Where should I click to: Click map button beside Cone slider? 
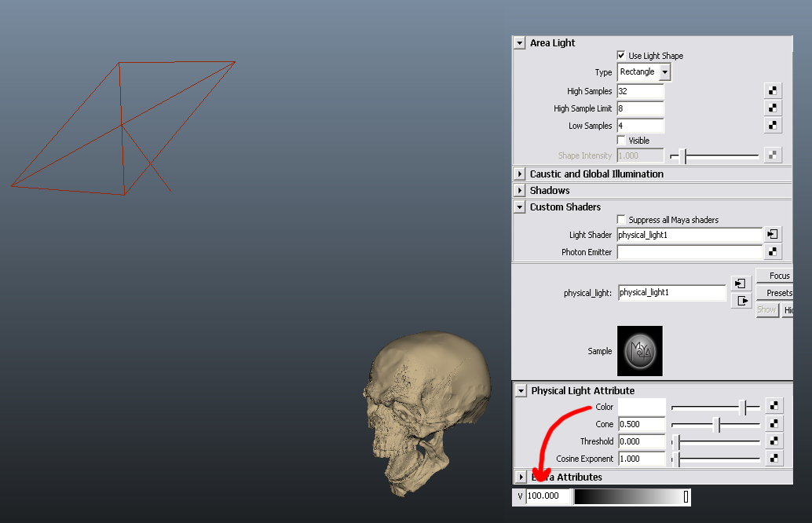(x=774, y=423)
